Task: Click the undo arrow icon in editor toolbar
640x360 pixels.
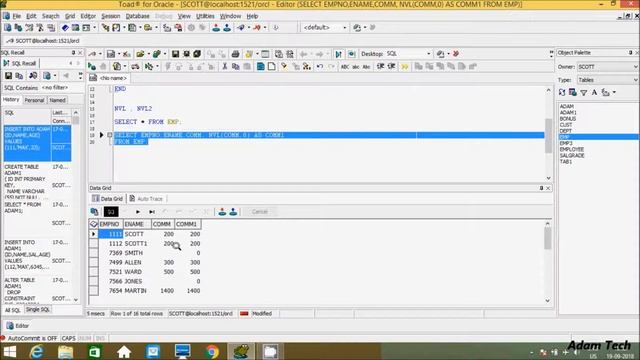Action: (320, 67)
